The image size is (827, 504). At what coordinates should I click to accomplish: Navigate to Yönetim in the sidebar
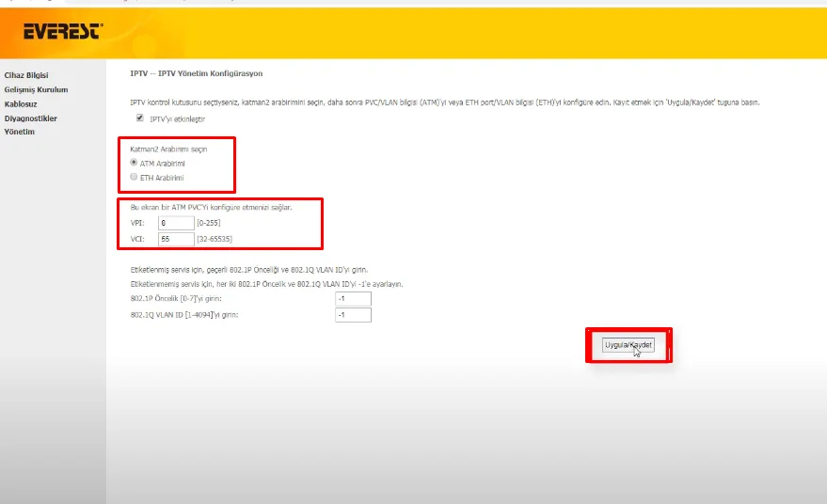coord(19,133)
